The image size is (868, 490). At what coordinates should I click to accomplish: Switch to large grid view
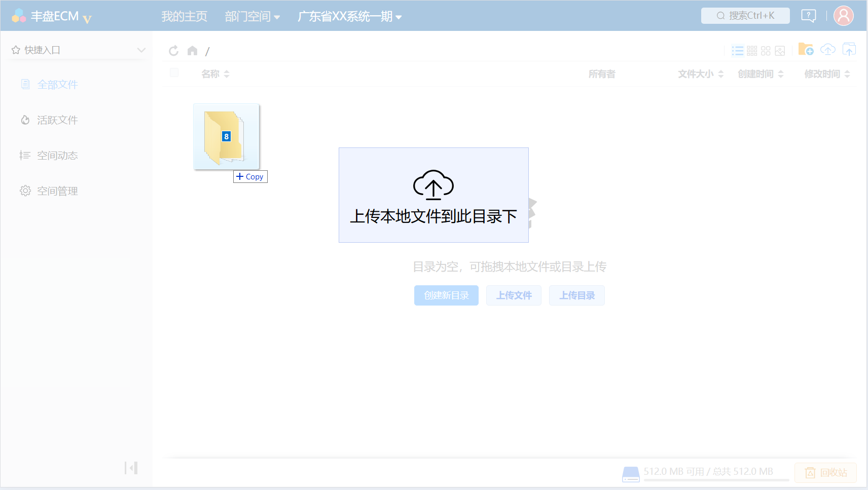pos(766,51)
